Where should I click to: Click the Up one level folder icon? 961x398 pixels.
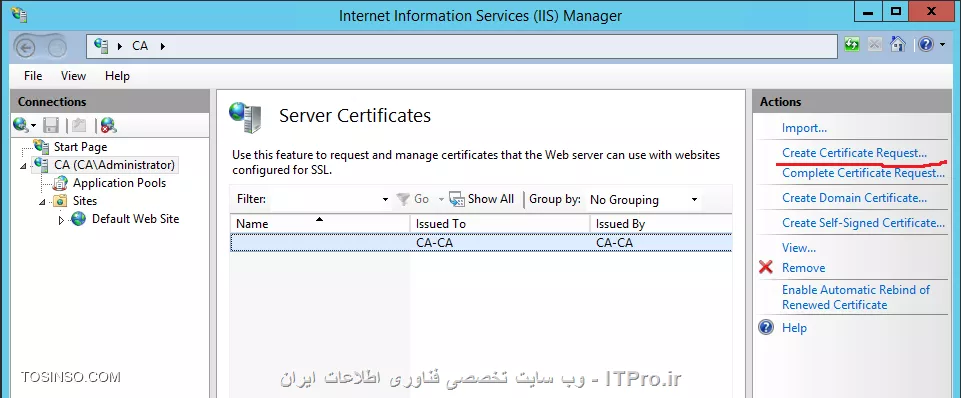point(78,126)
